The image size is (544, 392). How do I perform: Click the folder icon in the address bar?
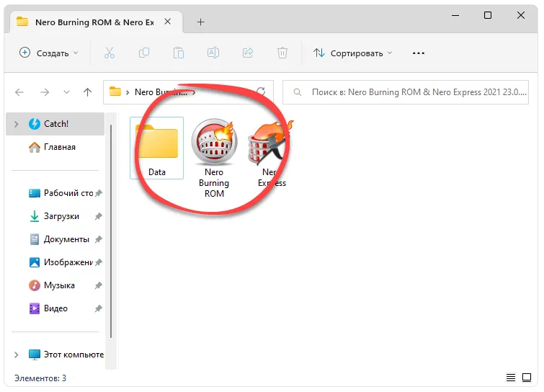point(115,92)
